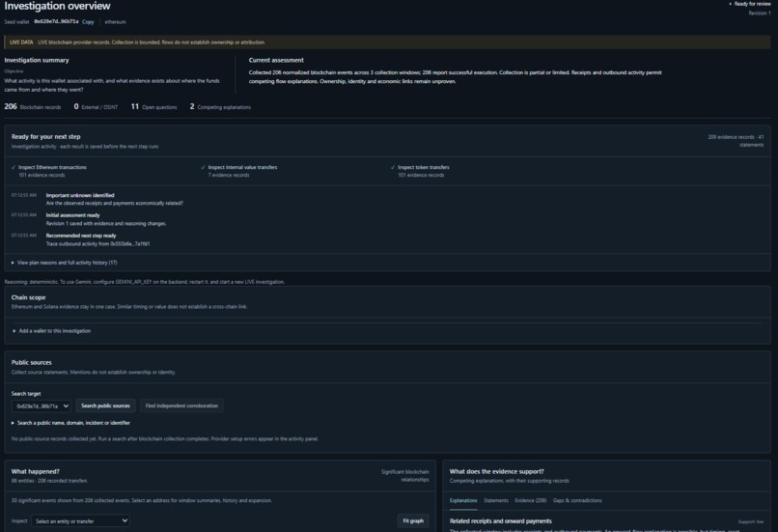Expand View plan reasons and full activity history
This screenshot has height=532, width=778.
coord(65,263)
